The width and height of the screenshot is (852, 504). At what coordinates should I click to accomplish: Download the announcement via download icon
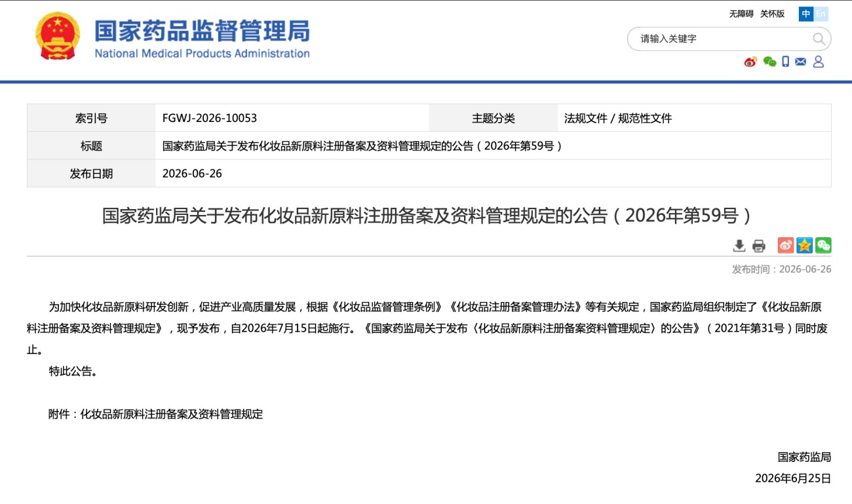739,246
